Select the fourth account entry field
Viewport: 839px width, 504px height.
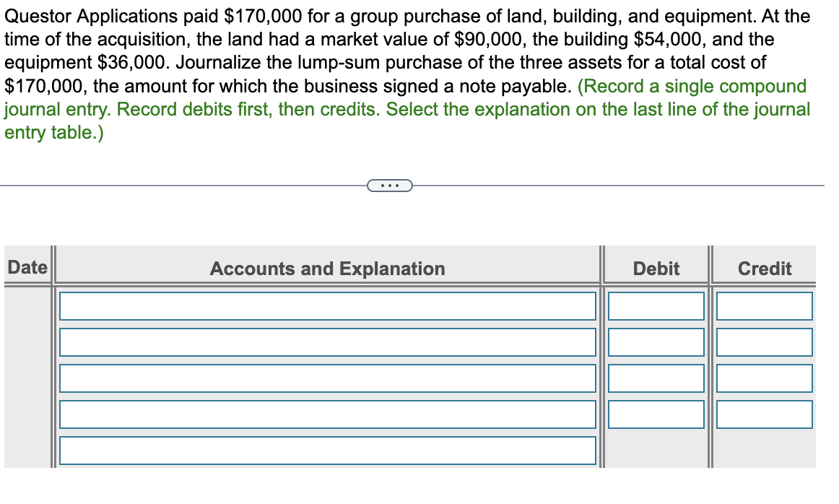(327, 414)
